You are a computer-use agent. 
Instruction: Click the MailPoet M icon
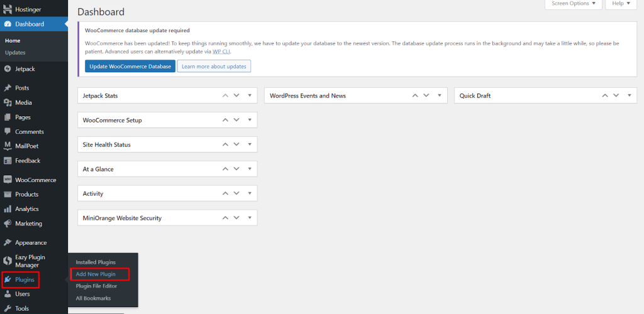8,146
